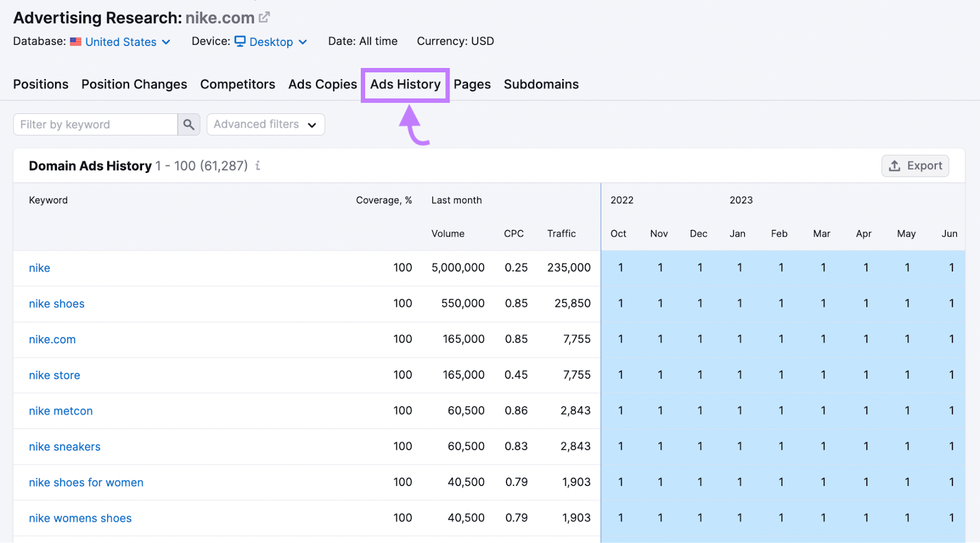Open the Subdomains tab
980x543 pixels.
541,85
